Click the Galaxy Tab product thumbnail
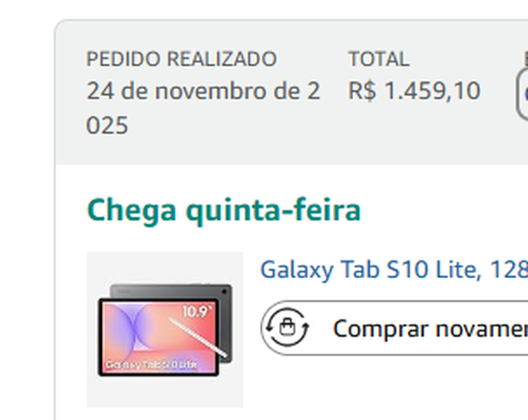Screen dimensions: 528x420 165,329
